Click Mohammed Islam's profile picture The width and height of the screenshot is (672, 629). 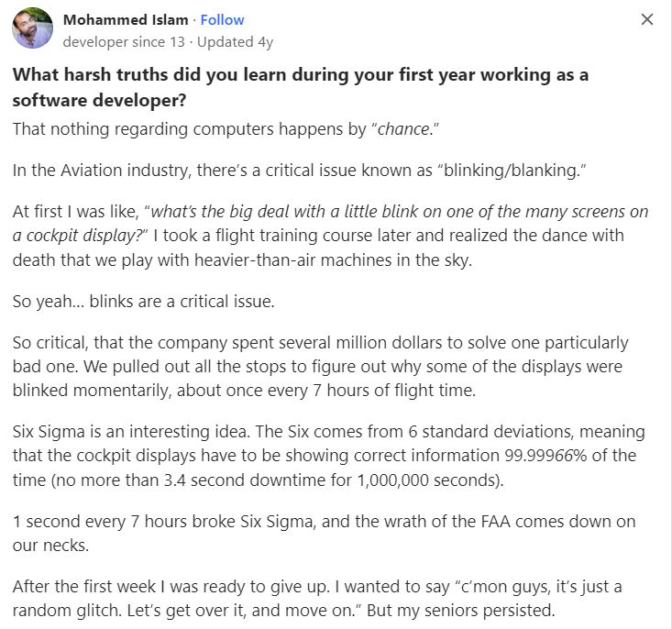[x=33, y=28]
